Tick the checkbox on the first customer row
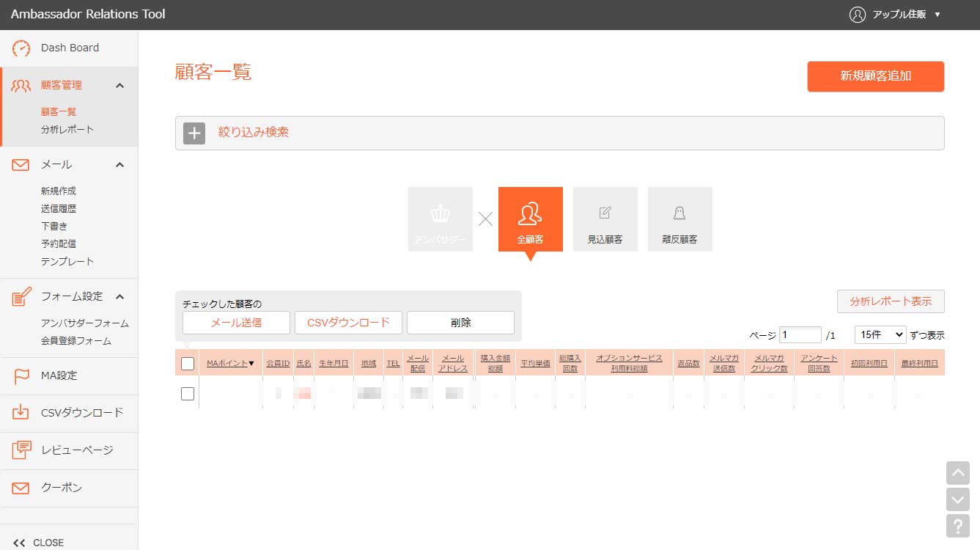Viewport: 980px width, 550px height. click(x=188, y=394)
